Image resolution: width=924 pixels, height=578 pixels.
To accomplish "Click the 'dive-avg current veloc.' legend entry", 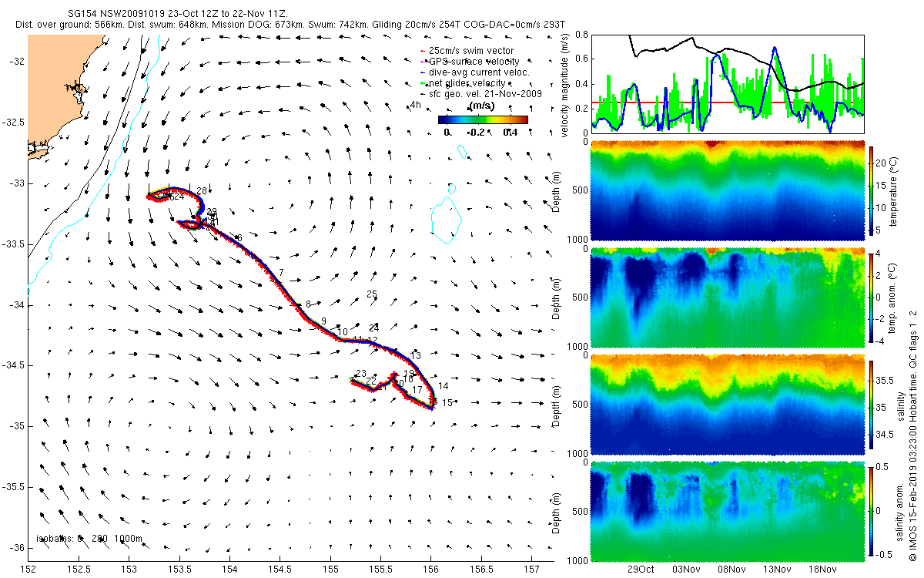I will [474, 72].
